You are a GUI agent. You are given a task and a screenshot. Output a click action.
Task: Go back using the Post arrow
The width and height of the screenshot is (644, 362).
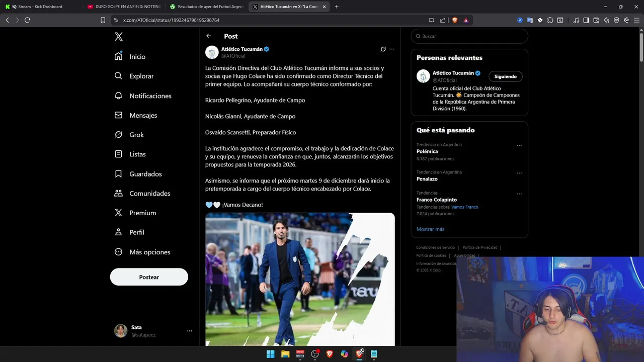209,36
